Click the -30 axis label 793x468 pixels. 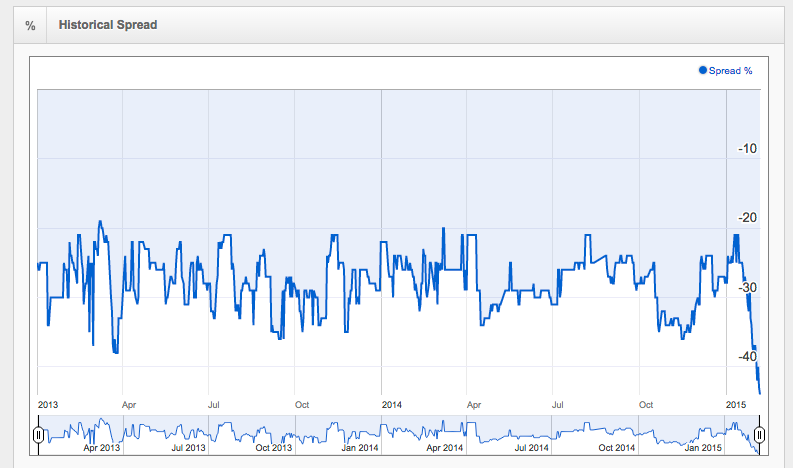pos(747,288)
